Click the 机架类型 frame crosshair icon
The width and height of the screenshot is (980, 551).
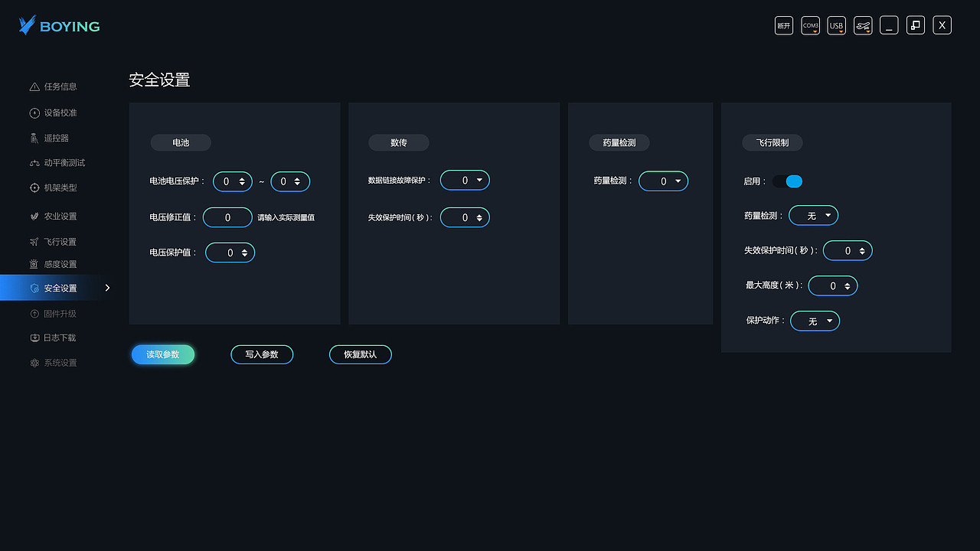[x=34, y=188]
